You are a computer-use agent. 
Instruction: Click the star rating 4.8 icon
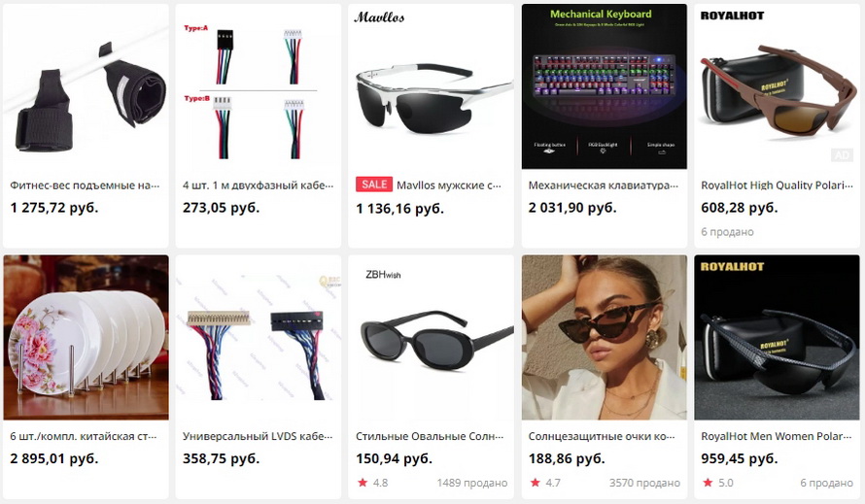363,483
